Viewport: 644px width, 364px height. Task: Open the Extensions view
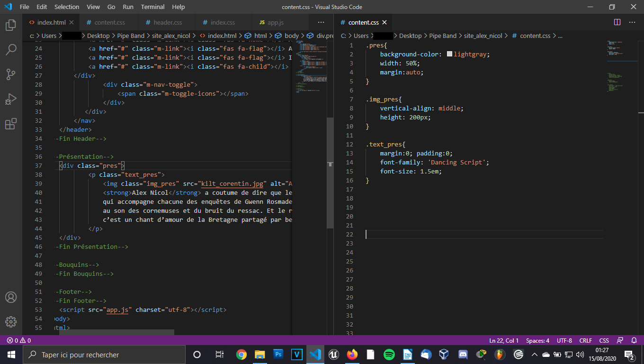pos(11,124)
